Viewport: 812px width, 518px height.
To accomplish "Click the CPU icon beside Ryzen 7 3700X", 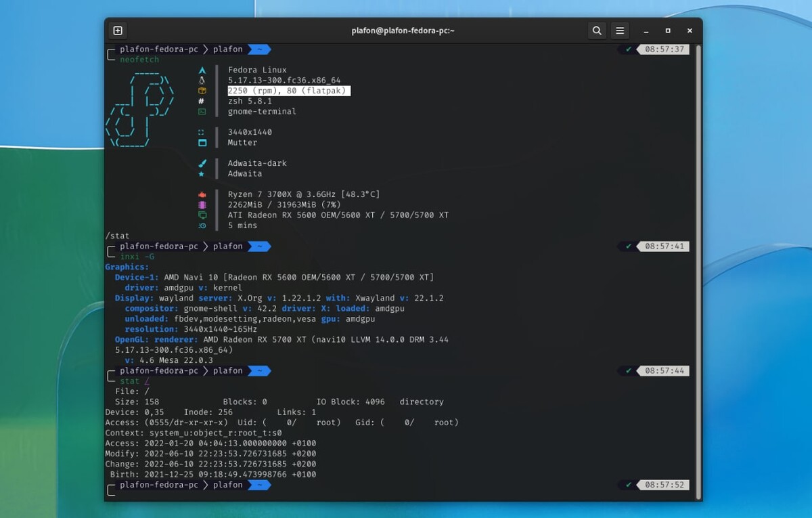I will 202,194.
